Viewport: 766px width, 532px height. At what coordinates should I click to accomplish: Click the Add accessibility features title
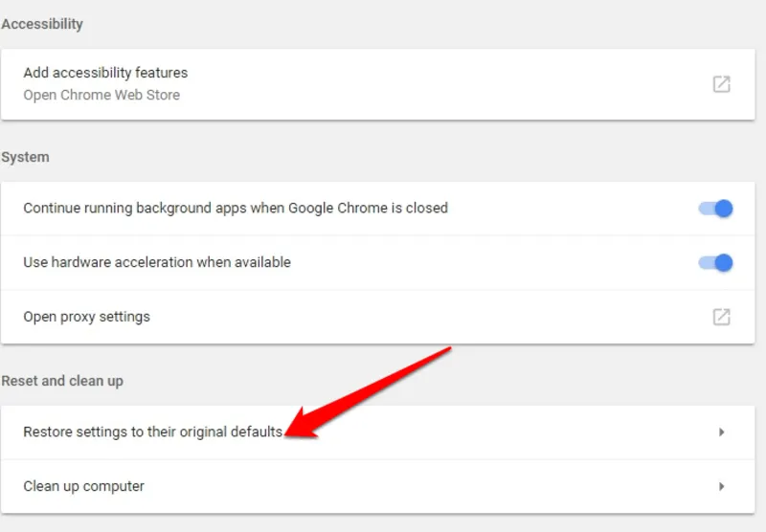105,73
